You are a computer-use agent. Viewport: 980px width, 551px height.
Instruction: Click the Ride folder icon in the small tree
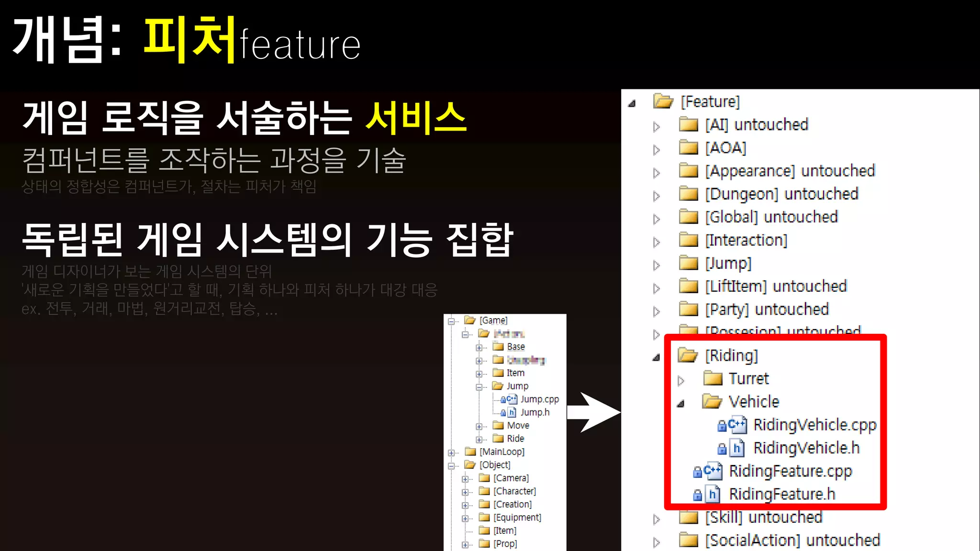pyautogui.click(x=499, y=438)
